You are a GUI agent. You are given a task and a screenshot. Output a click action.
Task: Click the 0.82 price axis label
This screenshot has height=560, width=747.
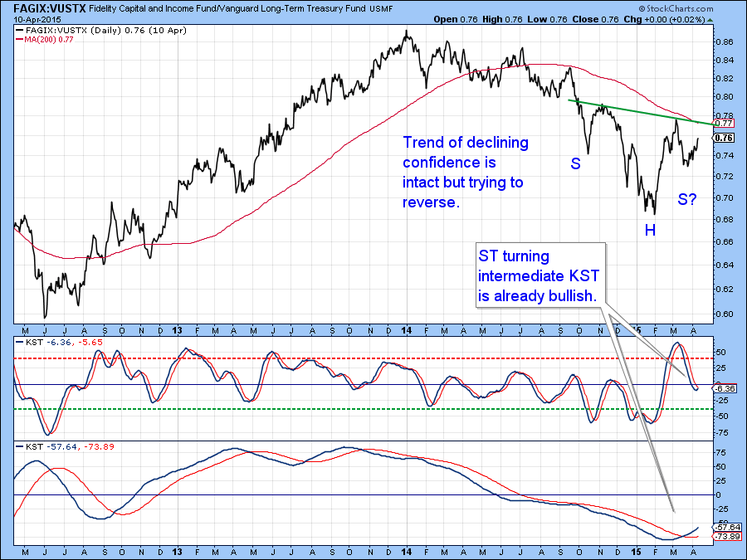[724, 78]
